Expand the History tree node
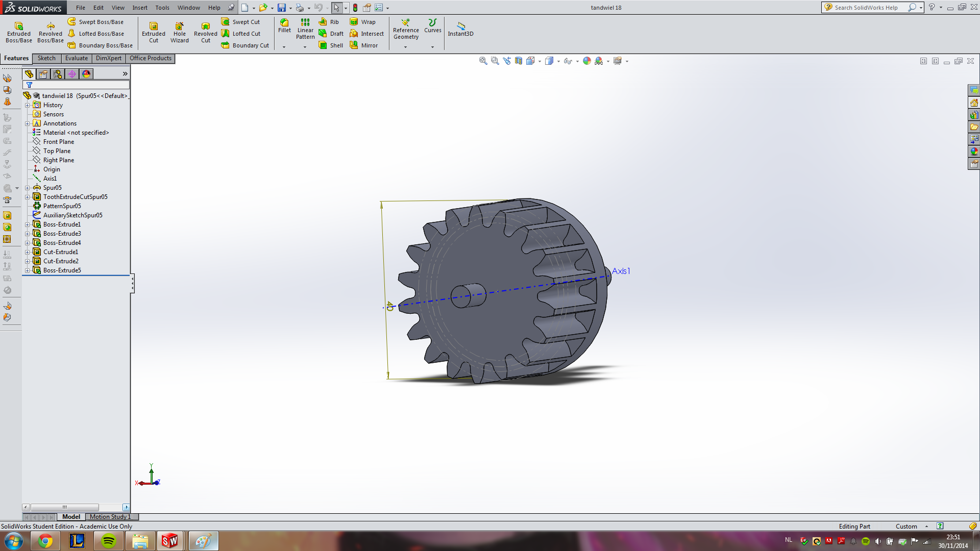 (x=28, y=105)
